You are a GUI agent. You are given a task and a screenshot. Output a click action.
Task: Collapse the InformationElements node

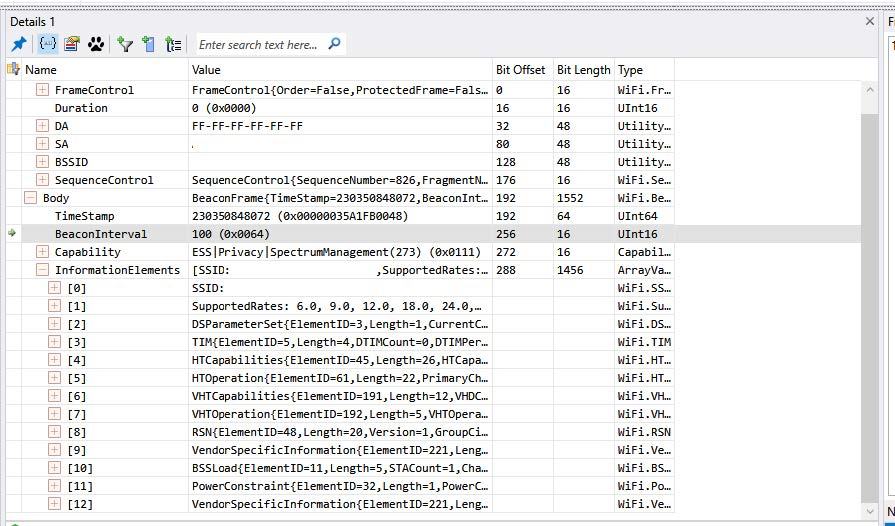point(42,270)
